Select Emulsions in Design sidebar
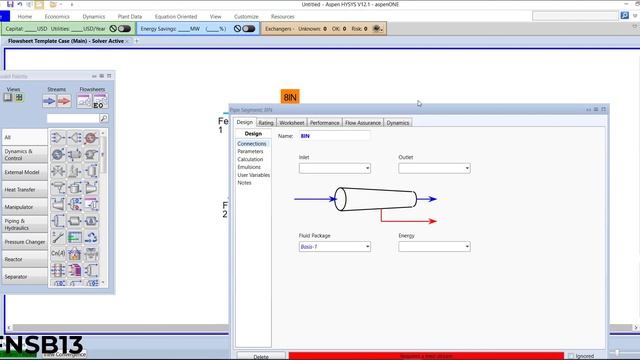Image resolution: width=640 pixels, height=360 pixels. coord(249,167)
